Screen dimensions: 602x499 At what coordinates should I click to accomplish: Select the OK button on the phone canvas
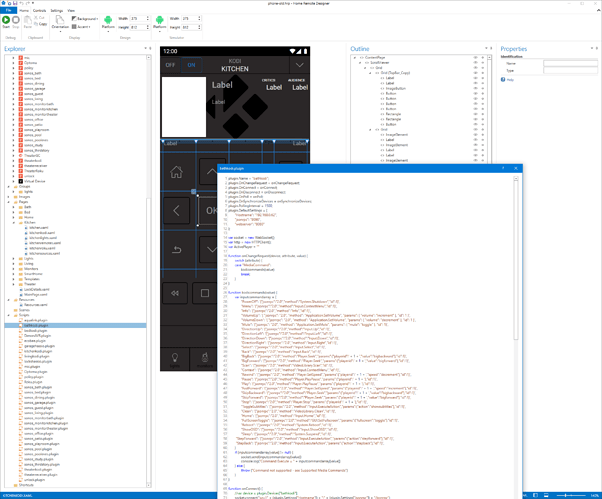point(208,210)
